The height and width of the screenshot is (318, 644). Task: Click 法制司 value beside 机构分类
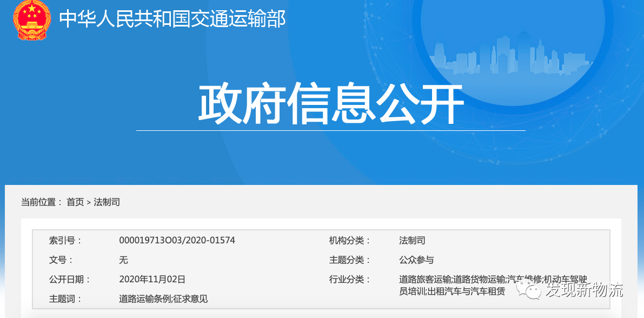(x=412, y=240)
